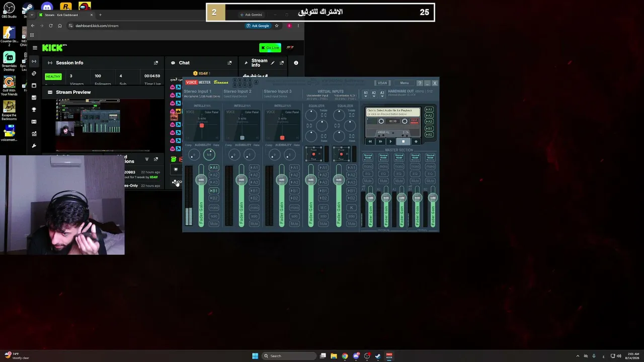
Task: Select the Stream - Kick Dashboard tab
Action: 66,15
